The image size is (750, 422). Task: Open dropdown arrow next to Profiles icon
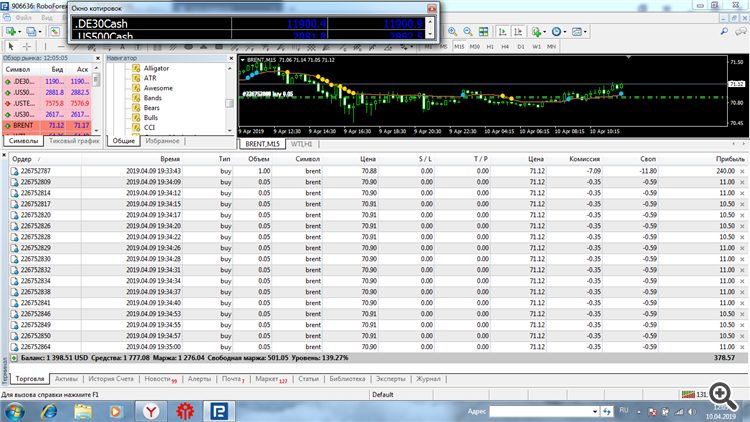tap(40, 32)
